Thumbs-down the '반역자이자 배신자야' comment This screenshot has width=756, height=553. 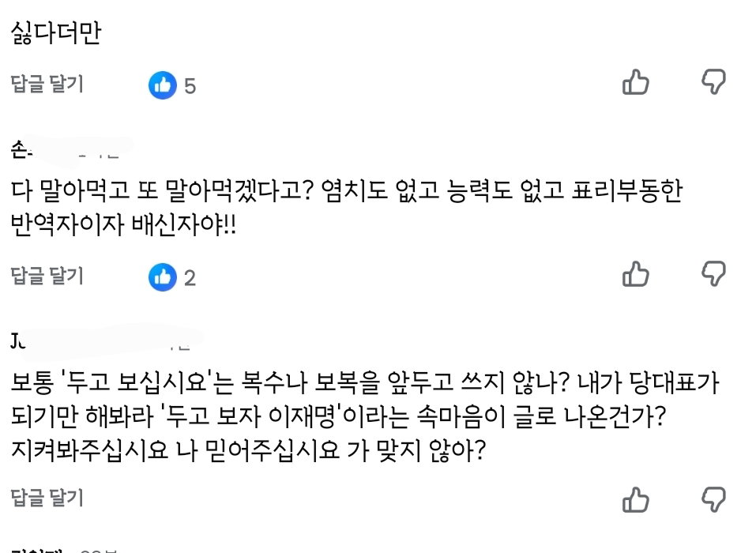point(713,273)
